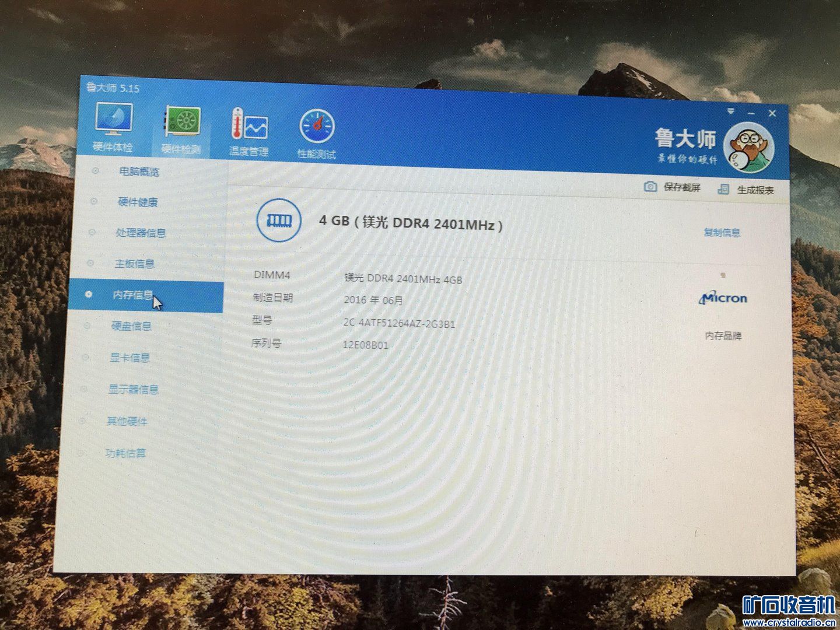Click the DIMM4 slot label
Viewport: 840px width, 630px height.
click(x=272, y=275)
